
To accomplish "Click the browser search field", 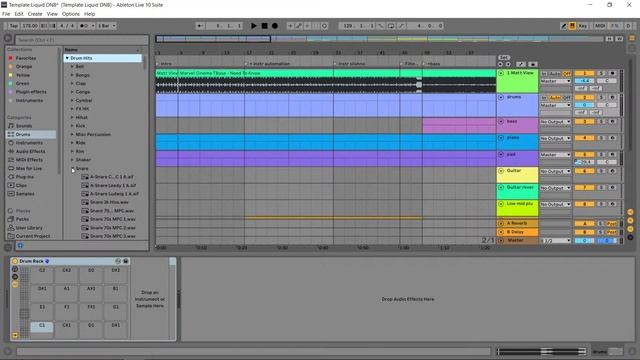I will click(x=82, y=40).
